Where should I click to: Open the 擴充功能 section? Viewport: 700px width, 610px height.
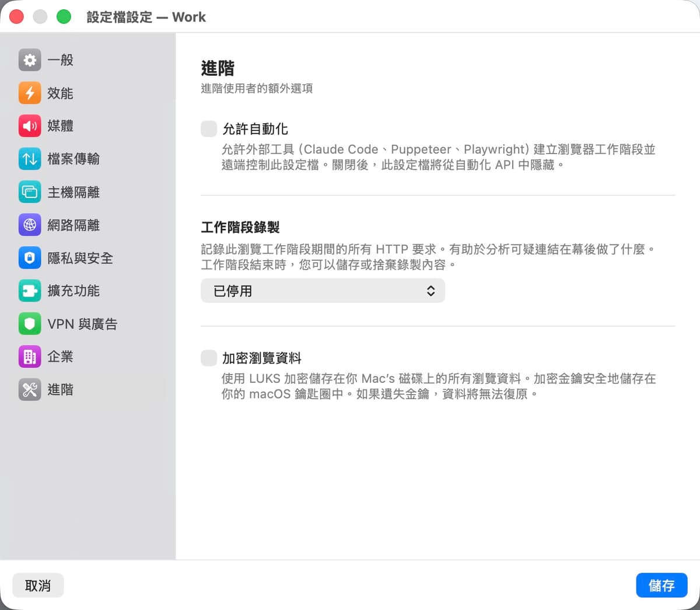[x=89, y=291]
